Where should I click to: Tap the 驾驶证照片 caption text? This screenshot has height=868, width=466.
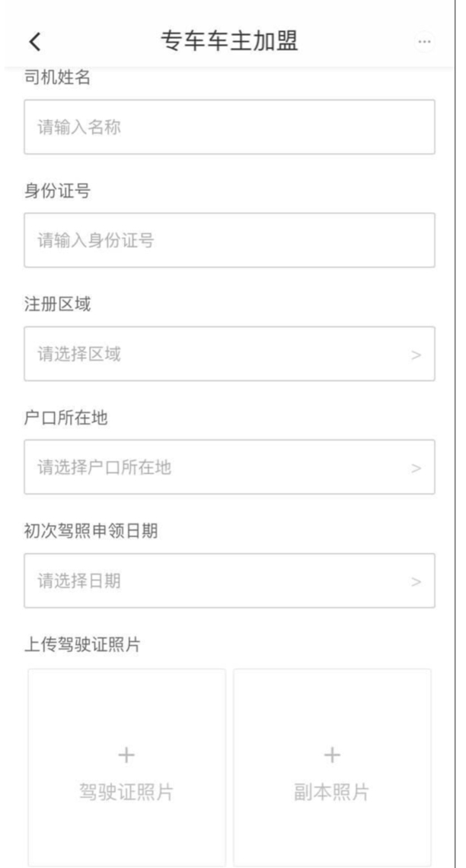click(x=126, y=792)
